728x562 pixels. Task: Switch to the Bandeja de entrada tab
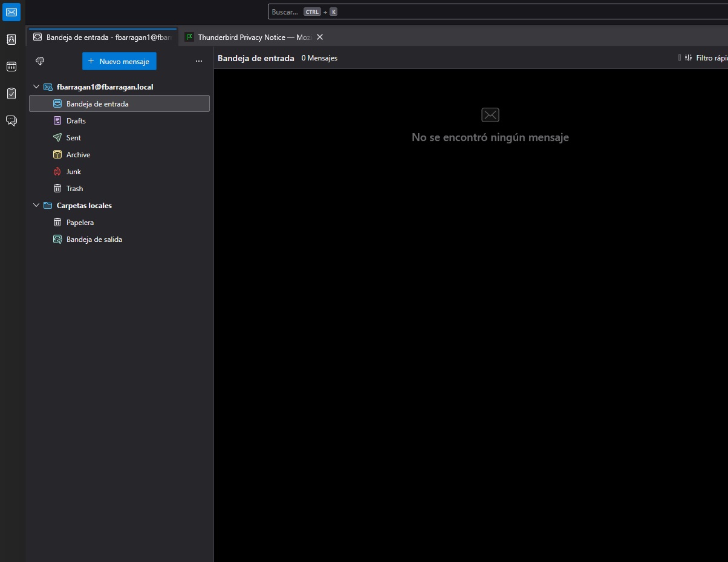click(102, 37)
